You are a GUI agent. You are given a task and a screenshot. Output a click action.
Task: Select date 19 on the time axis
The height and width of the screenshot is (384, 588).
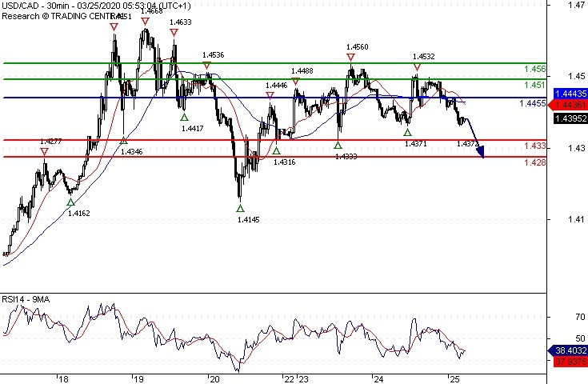coord(138,379)
